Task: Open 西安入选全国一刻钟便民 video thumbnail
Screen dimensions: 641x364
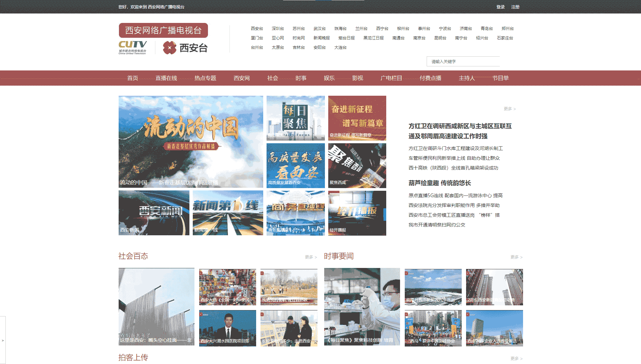Action: point(227,287)
